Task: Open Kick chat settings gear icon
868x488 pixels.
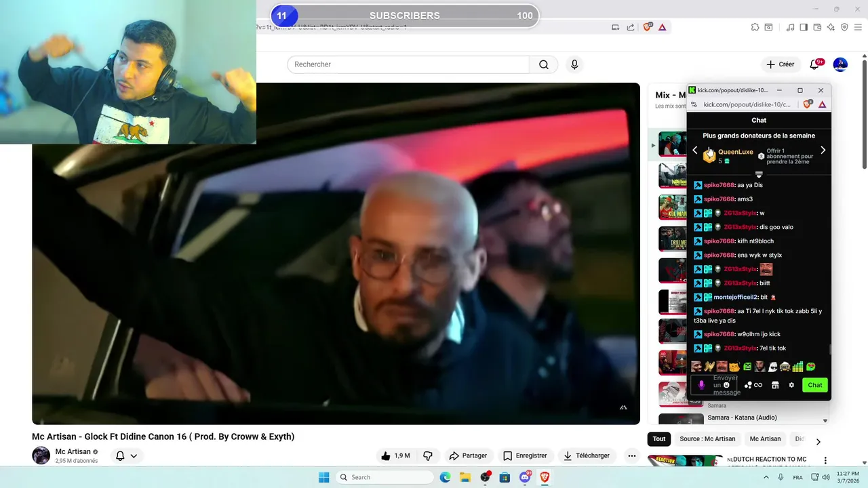Action: (x=791, y=385)
